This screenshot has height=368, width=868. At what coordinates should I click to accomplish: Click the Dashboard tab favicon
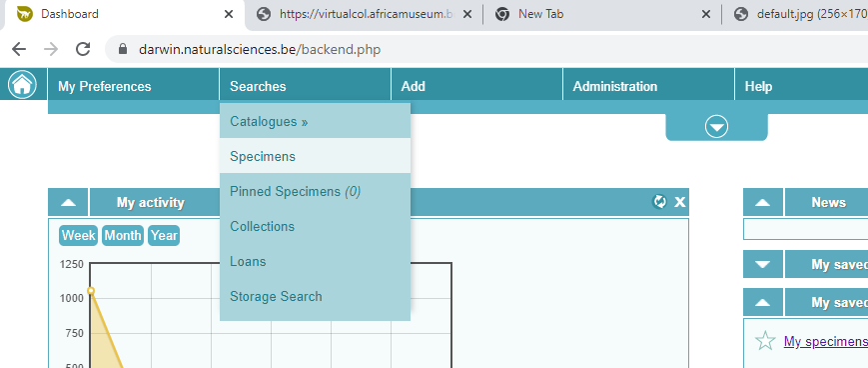click(25, 14)
